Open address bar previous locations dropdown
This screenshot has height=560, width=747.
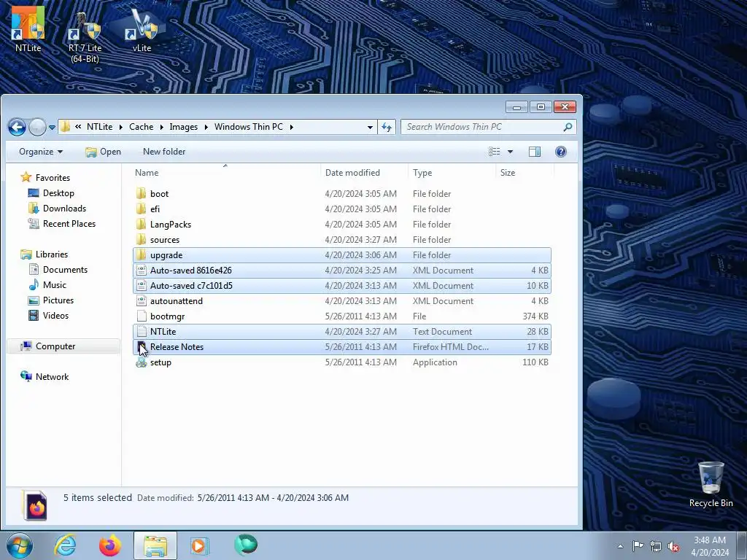[x=370, y=127]
